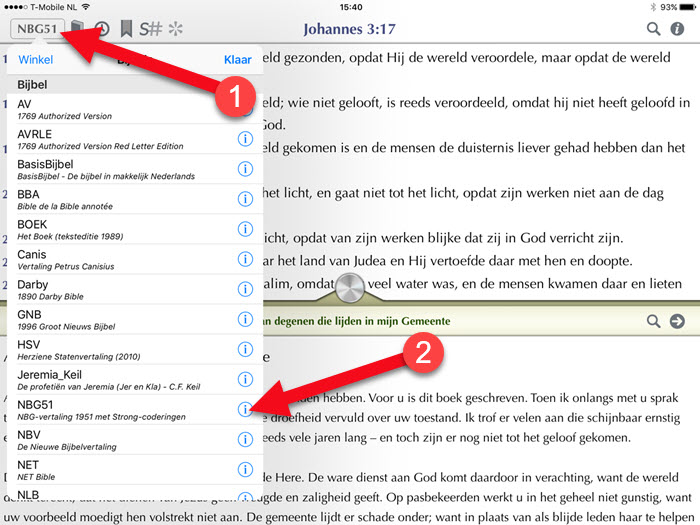The image size is (700, 525).
Task: Show info for GNB
Action: [x=245, y=319]
